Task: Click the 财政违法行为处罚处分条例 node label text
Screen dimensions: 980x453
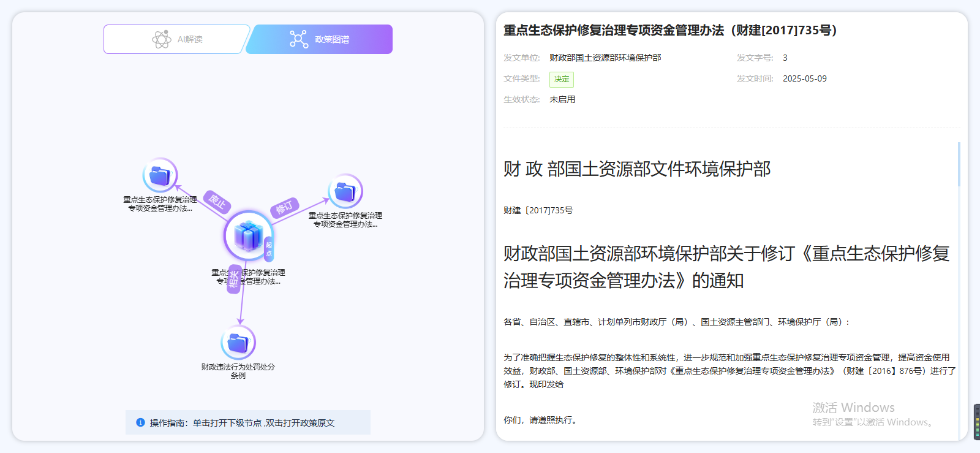Action: click(238, 371)
